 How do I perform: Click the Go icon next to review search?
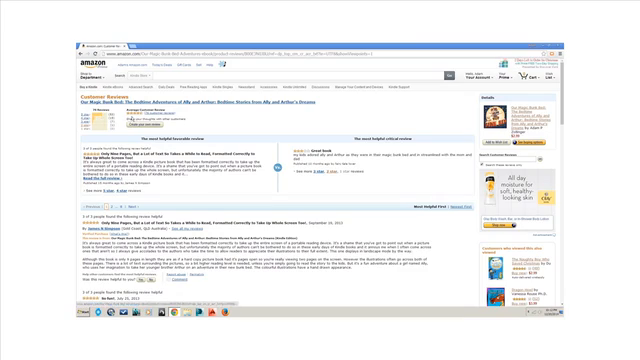540,159
